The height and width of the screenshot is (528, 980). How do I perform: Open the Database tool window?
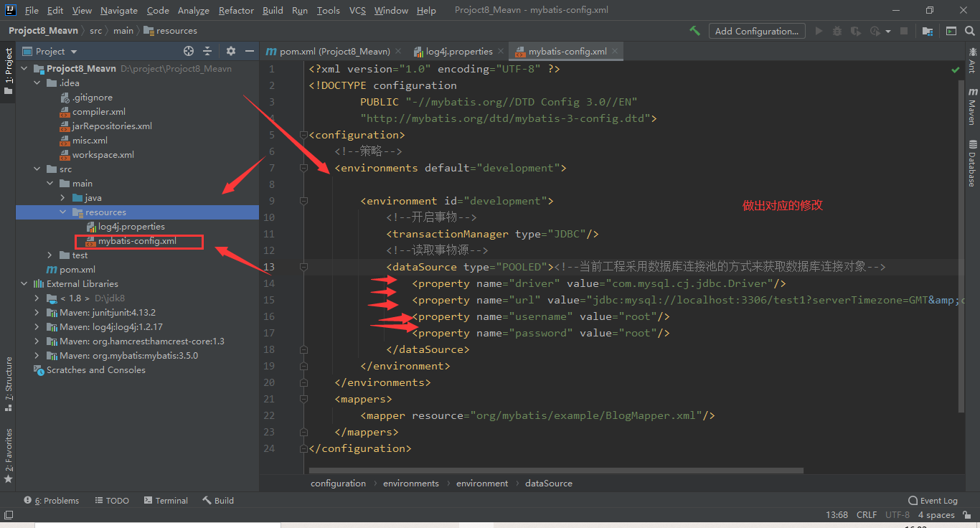pyautogui.click(x=972, y=163)
